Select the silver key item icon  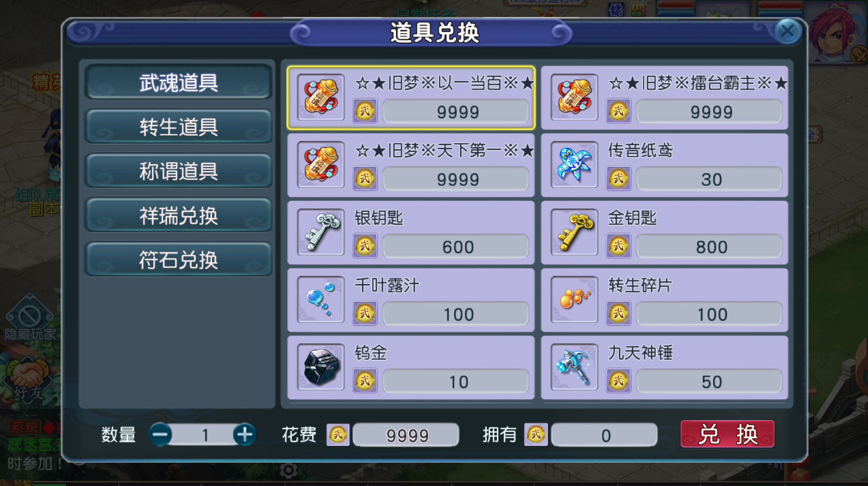pyautogui.click(x=321, y=232)
